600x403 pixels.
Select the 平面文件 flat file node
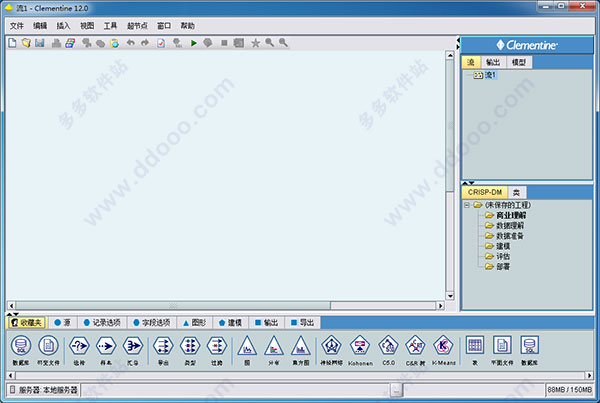click(x=502, y=350)
